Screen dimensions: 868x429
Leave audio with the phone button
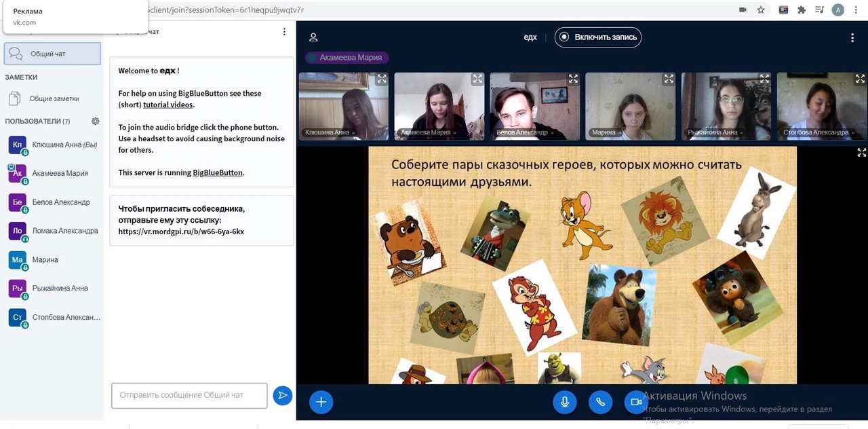(600, 402)
